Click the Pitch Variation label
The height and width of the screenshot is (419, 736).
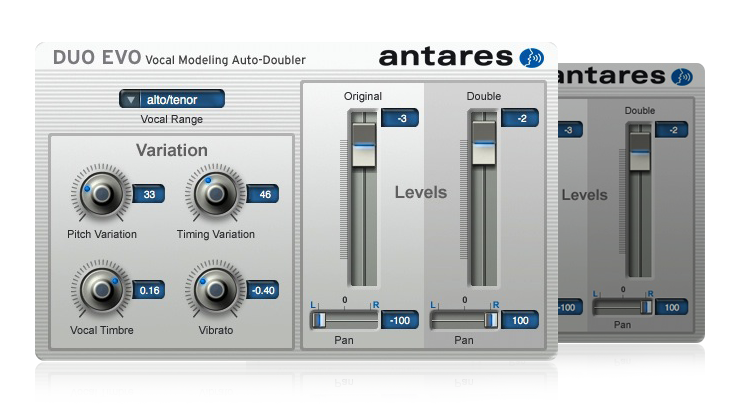point(102,234)
